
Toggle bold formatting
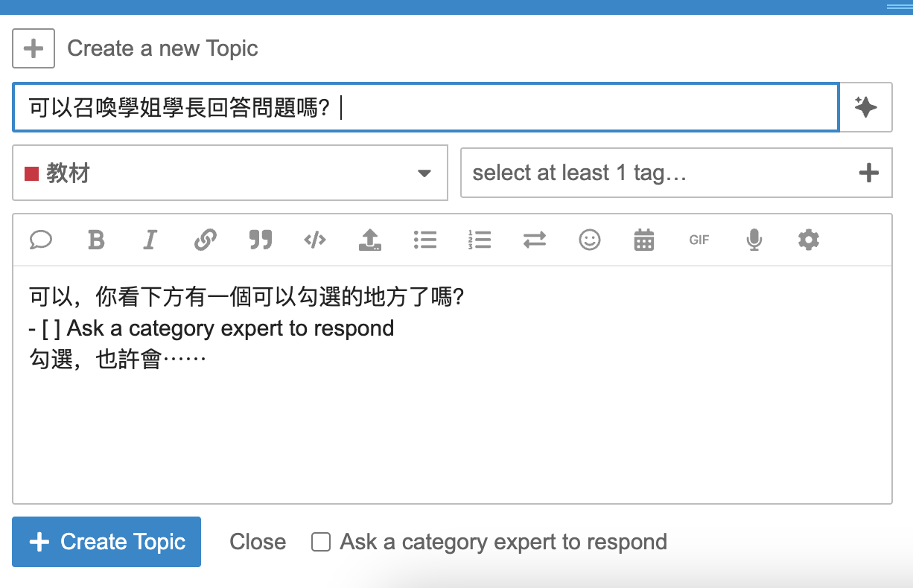96,240
